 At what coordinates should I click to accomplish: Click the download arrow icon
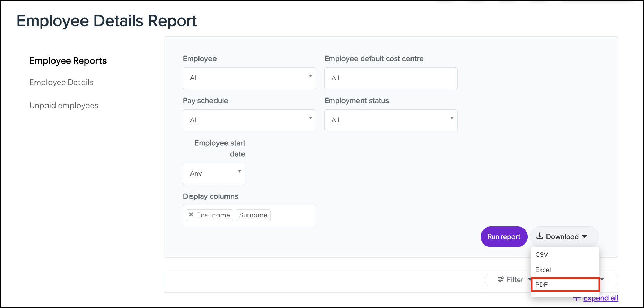point(540,236)
